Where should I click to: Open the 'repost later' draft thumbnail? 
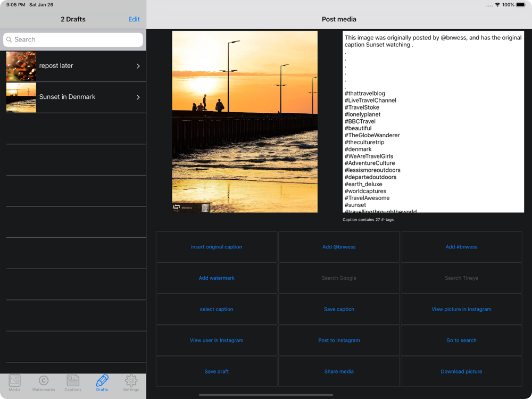[21, 66]
